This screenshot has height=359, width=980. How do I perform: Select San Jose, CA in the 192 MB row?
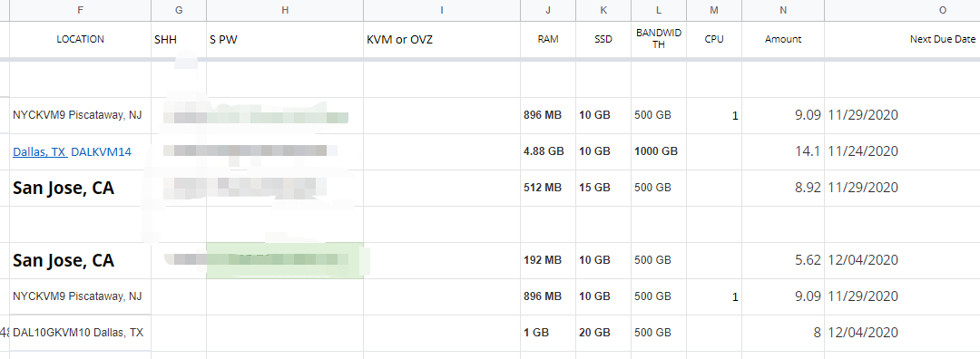[x=80, y=260]
